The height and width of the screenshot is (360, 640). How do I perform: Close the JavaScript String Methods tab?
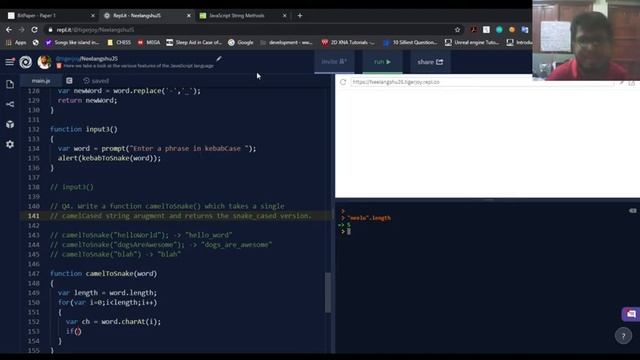(284, 16)
